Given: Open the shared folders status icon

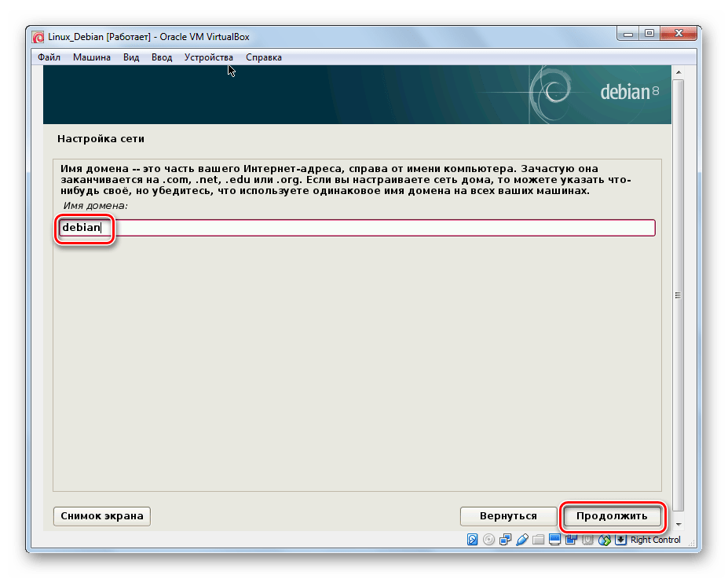Looking at the screenshot, I should point(538,540).
